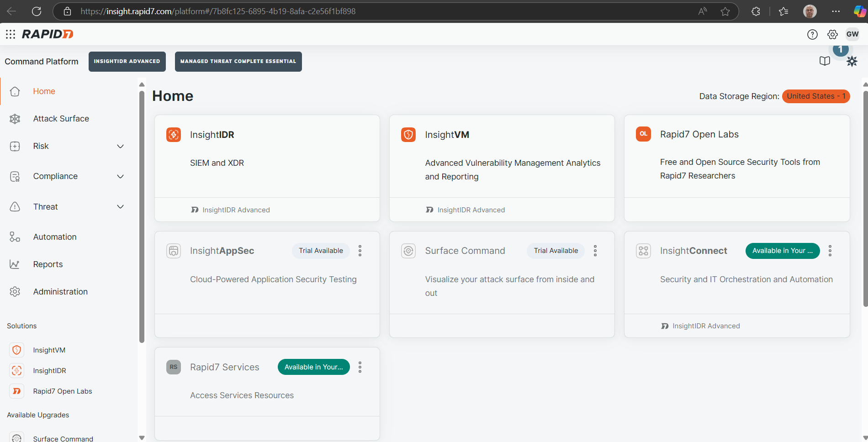Click the InsightIDR Advanced license badge
This screenshot has height=442, width=868.
(127, 61)
